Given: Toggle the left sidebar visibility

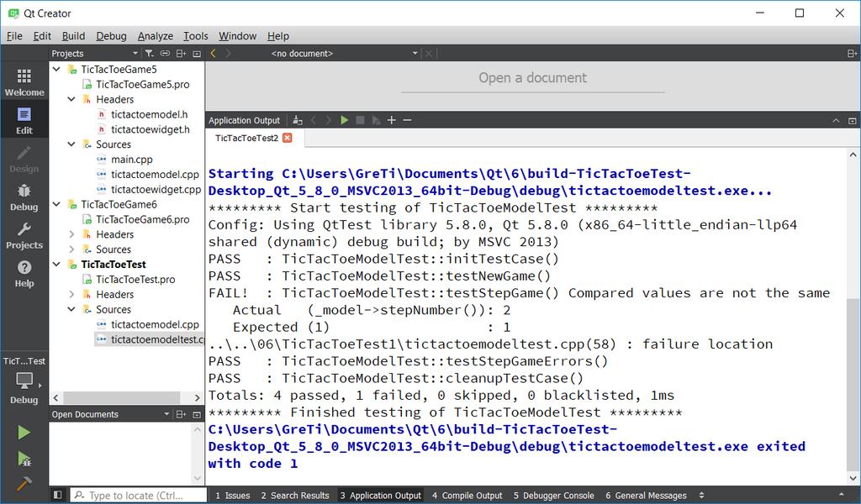Looking at the screenshot, I should 58,496.
